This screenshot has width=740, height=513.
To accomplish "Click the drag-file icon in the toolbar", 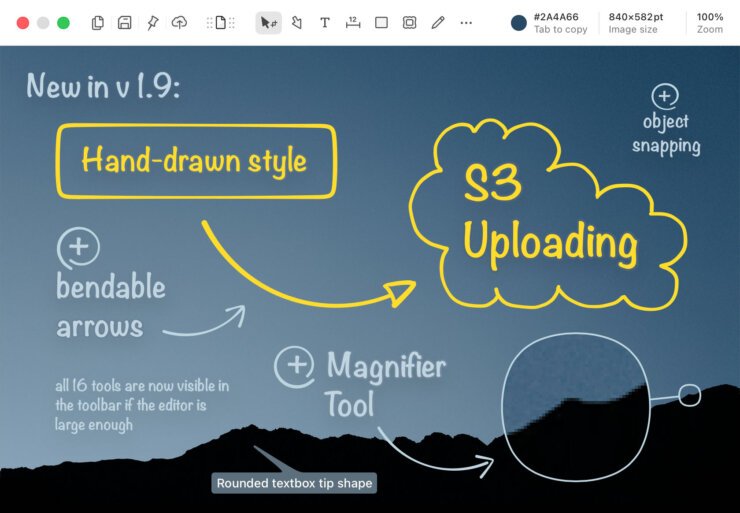I will (220, 23).
